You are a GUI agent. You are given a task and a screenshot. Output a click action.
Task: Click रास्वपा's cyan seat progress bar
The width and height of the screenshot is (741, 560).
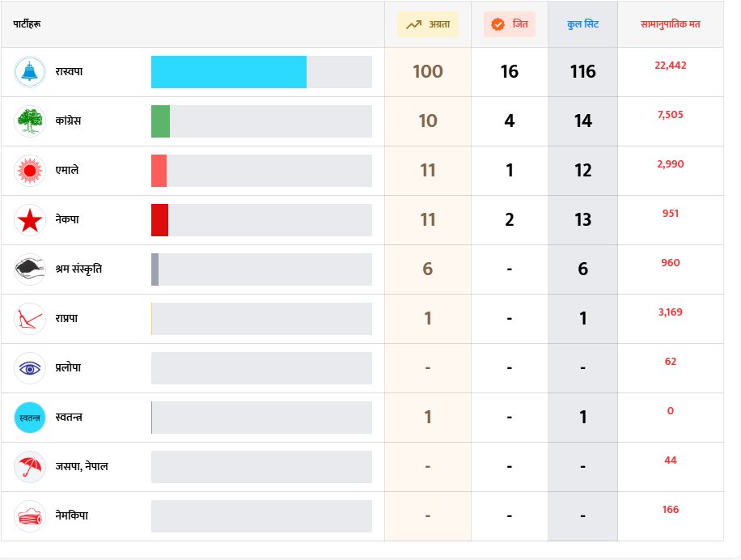(229, 72)
